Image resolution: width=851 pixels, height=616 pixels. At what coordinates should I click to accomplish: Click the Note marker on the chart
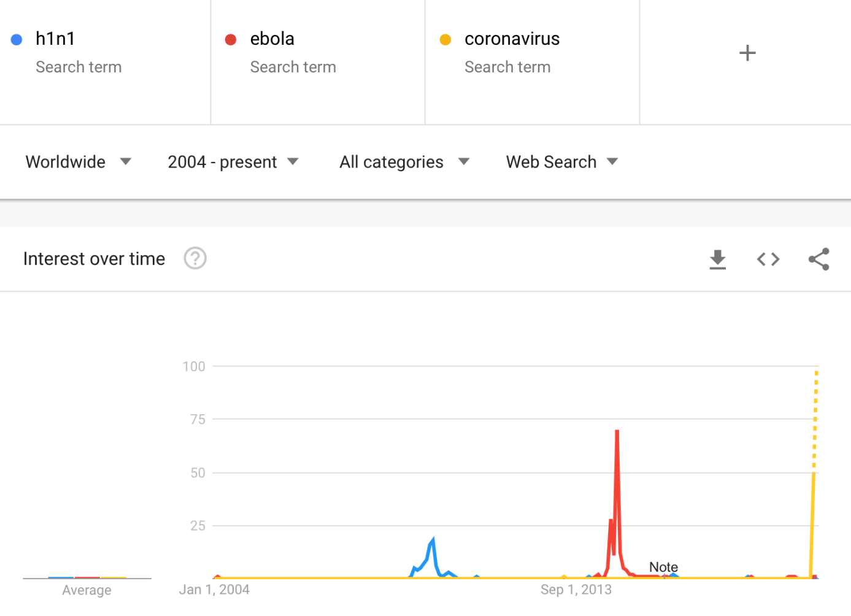click(663, 567)
